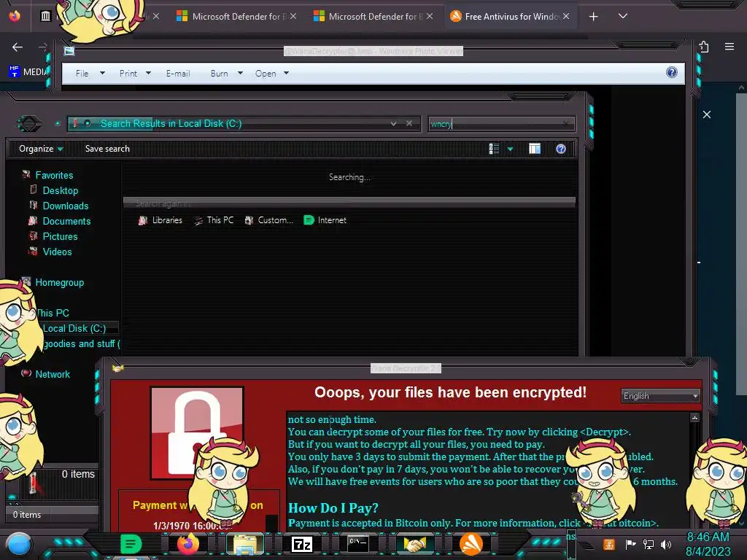Click the taskbar clock 8:46 AM
The image size is (747, 560).
708,537
